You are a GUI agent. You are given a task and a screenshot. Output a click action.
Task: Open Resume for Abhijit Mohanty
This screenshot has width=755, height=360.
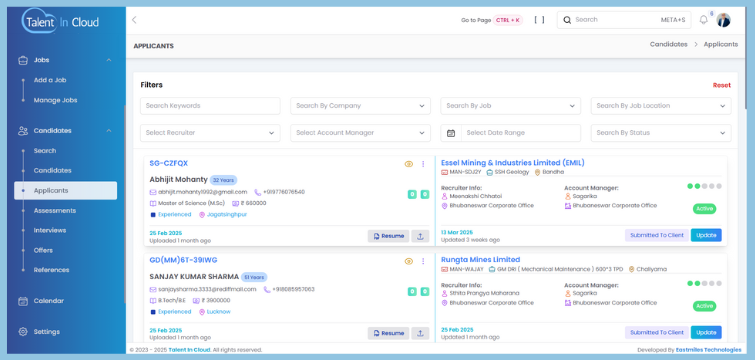[389, 236]
